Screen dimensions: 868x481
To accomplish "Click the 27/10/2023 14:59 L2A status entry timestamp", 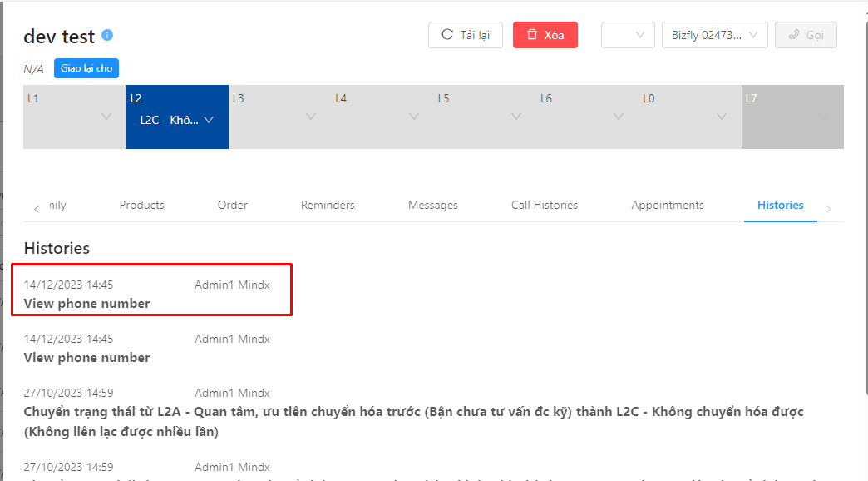I will pyautogui.click(x=69, y=393).
